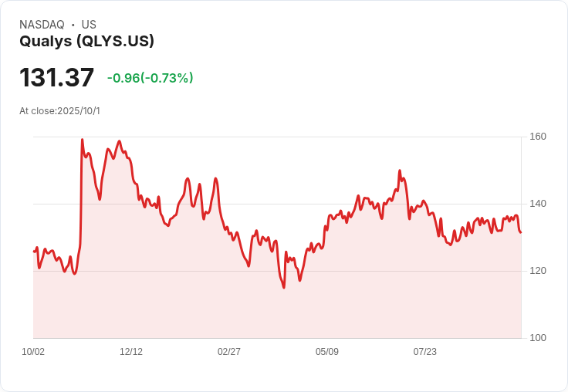Screen dimensions: 568x392
Task: Click the 160 price axis label
Action: 538,137
